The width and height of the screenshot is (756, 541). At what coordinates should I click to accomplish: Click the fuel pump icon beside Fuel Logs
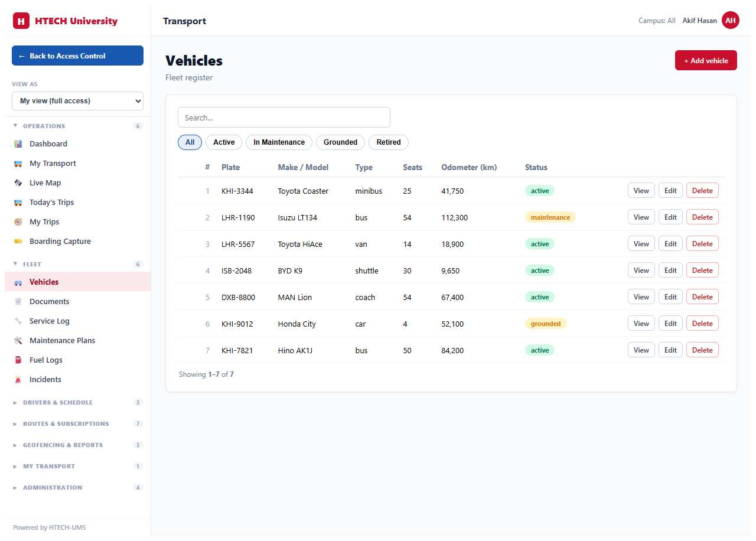tap(18, 360)
